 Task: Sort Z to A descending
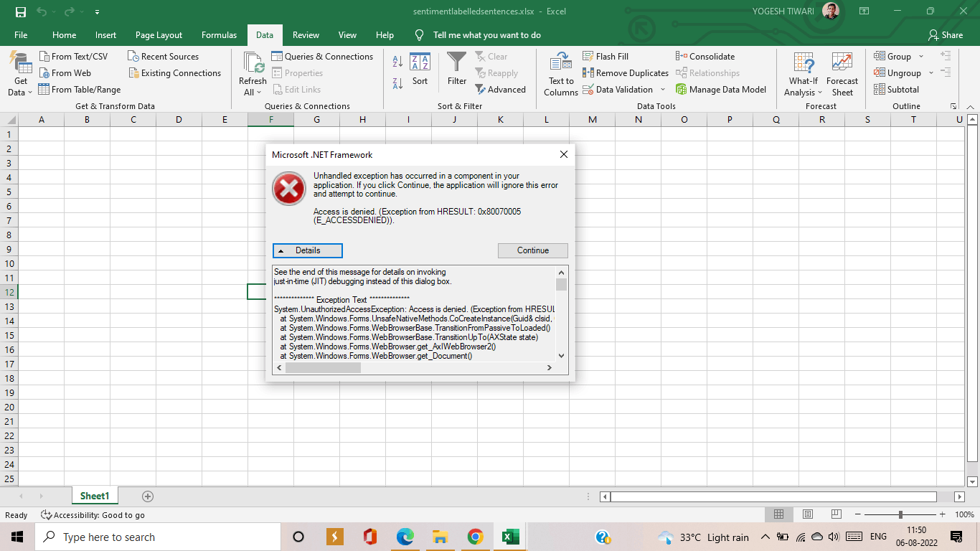click(397, 84)
